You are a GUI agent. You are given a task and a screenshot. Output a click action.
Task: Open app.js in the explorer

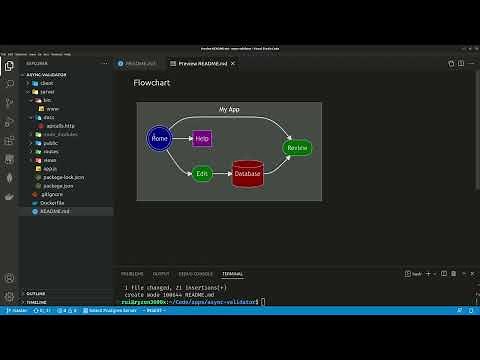coord(50,169)
